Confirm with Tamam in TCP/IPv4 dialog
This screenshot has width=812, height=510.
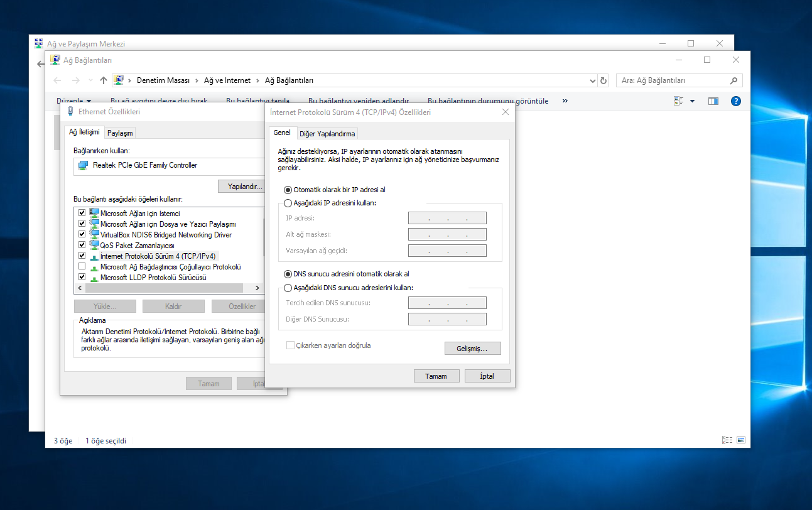point(436,376)
